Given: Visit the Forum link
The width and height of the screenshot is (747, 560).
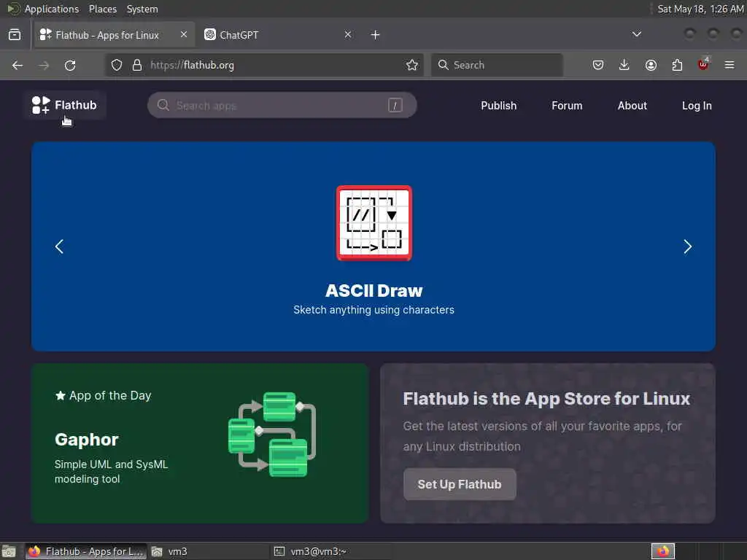Looking at the screenshot, I should click(x=567, y=106).
